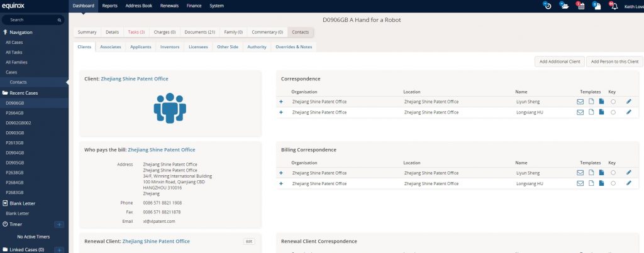The image size is (644, 253).
Task: Click filled document icon for Liyun Sheng billing
Action: [601, 173]
